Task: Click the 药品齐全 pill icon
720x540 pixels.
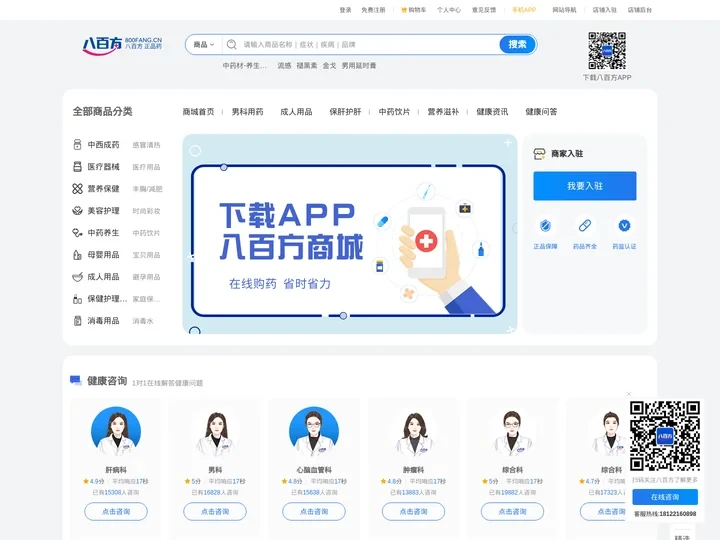Action: pyautogui.click(x=585, y=225)
